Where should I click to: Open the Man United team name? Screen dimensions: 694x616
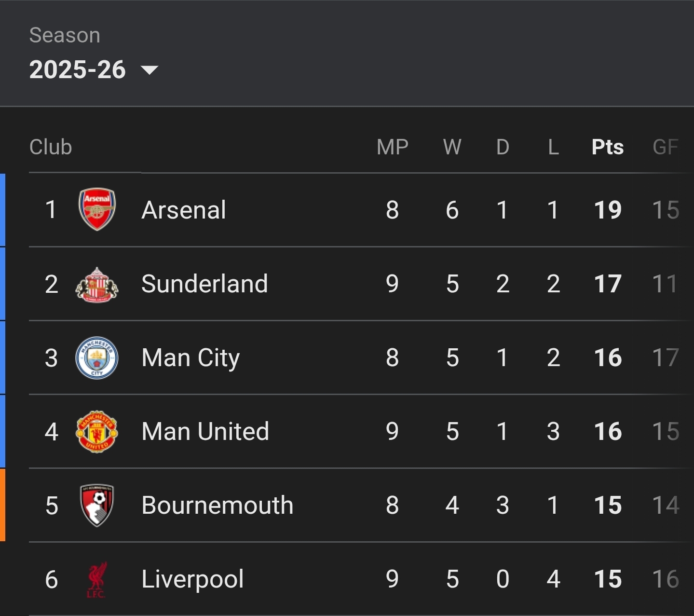point(205,431)
